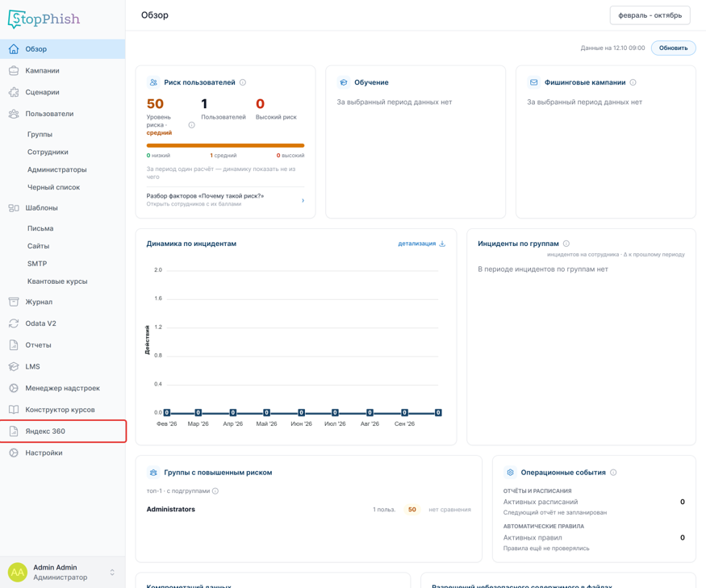
Task: Open Черный список
Action: point(53,187)
